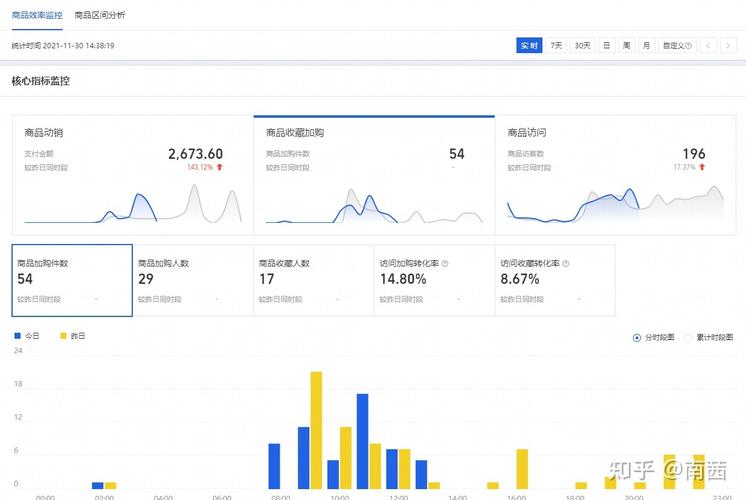Image resolution: width=746 pixels, height=500 pixels.
Task: Go to the next period with right chevron
Action: [728, 46]
